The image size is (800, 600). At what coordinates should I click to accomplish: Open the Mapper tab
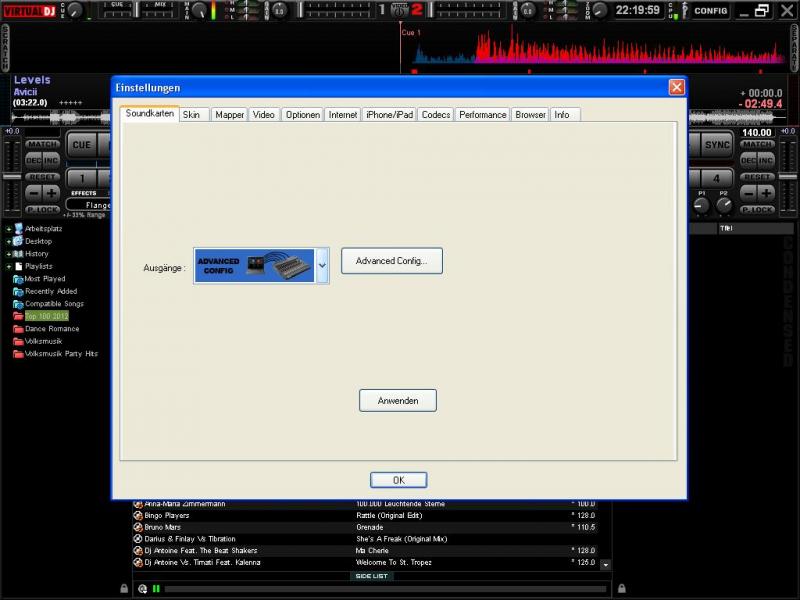[229, 115]
